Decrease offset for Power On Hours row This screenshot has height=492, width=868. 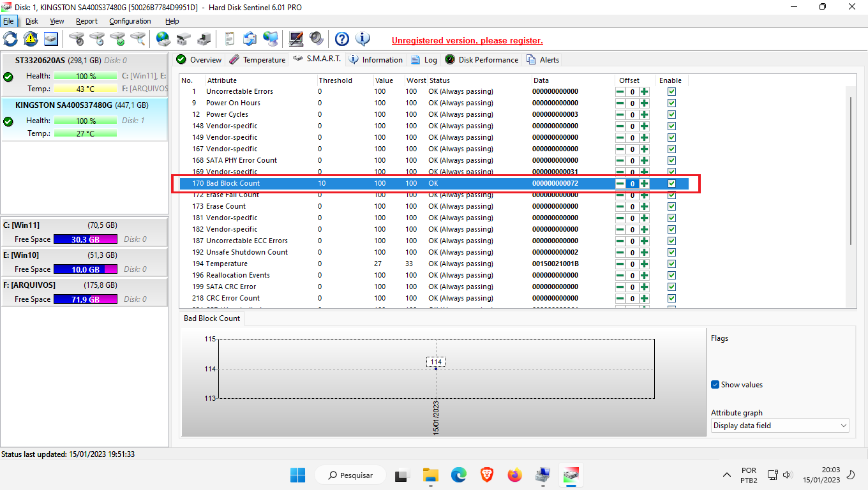click(x=620, y=103)
